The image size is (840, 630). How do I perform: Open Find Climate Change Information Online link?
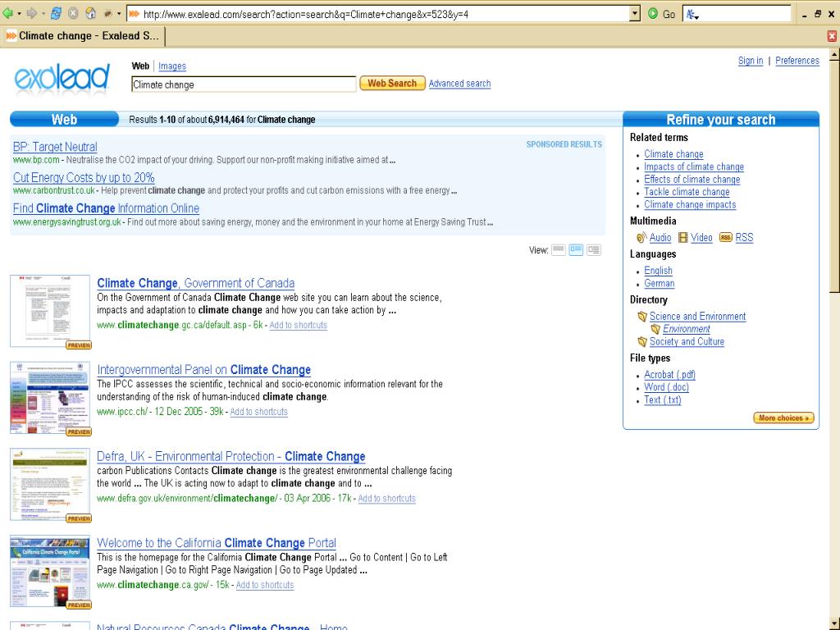pyautogui.click(x=106, y=208)
